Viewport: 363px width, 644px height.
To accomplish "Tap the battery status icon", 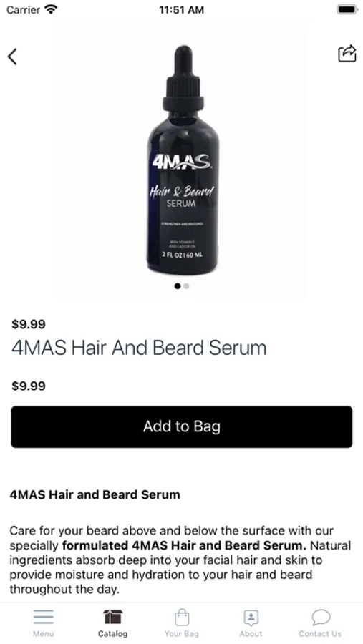I will pos(347,9).
